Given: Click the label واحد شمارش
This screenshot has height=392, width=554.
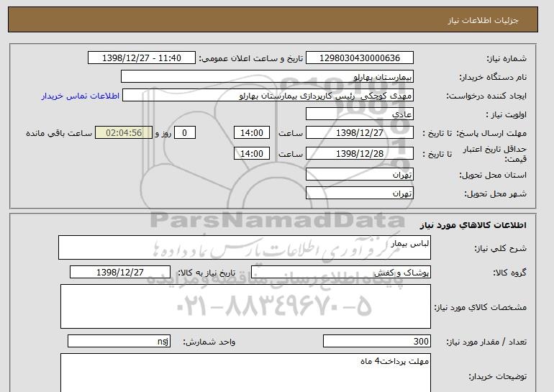Looking at the screenshot, I should tap(209, 342).
